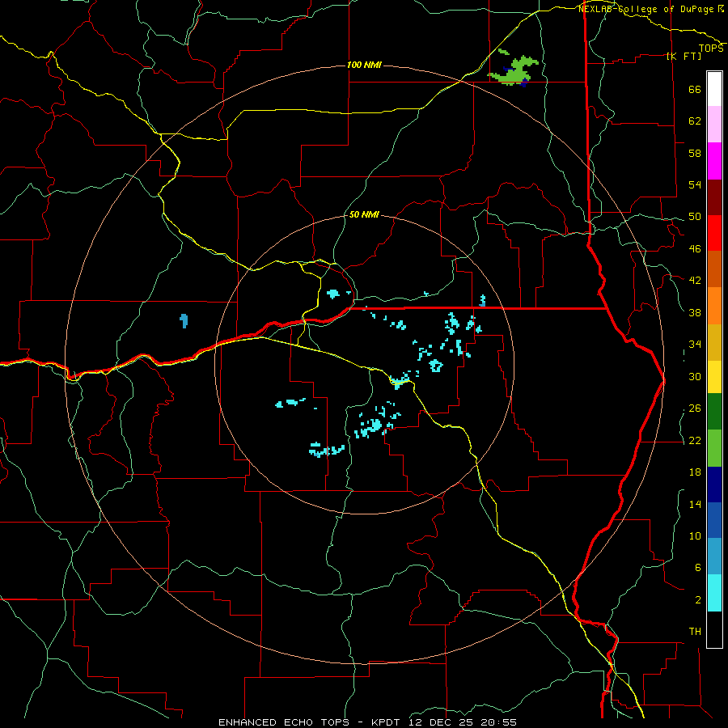Click the "TOPS" legend heading
The height and width of the screenshot is (728, 728).
[711, 48]
